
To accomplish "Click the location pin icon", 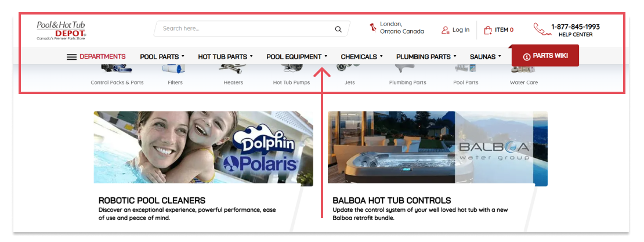I will click(373, 28).
